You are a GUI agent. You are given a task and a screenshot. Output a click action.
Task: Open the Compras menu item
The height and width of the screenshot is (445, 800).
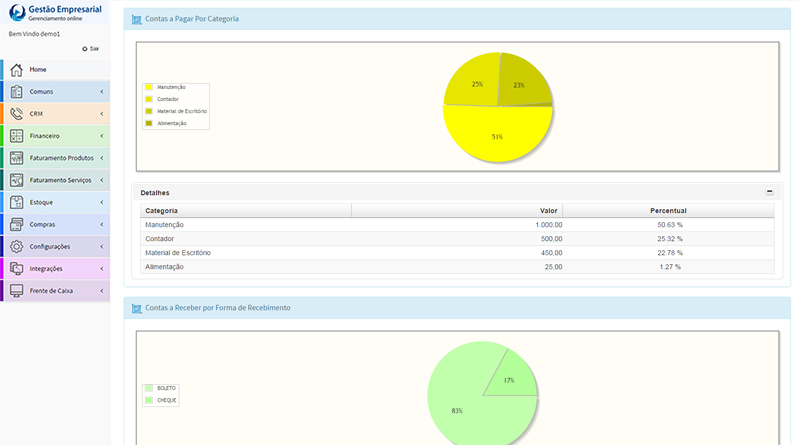coord(43,224)
